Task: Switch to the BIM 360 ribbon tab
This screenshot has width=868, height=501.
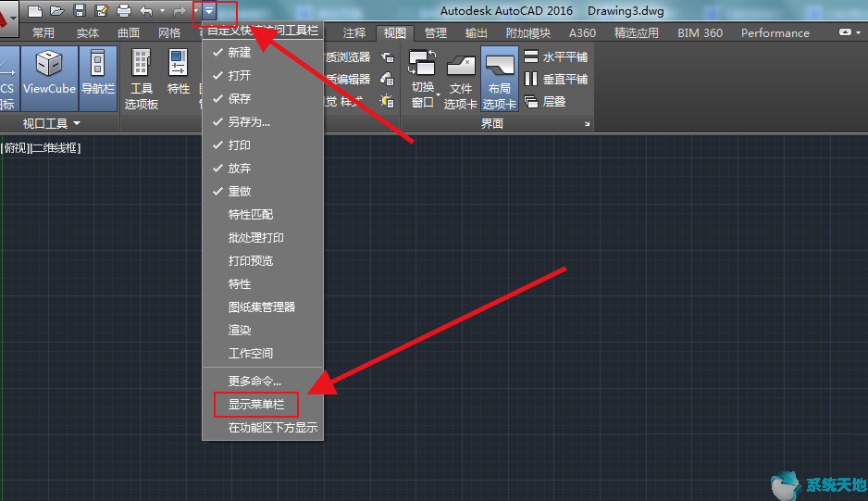Action: [x=700, y=33]
